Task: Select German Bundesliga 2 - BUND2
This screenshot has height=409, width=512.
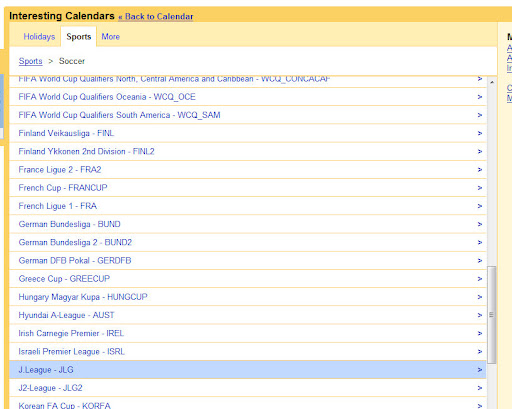Action: [x=248, y=242]
